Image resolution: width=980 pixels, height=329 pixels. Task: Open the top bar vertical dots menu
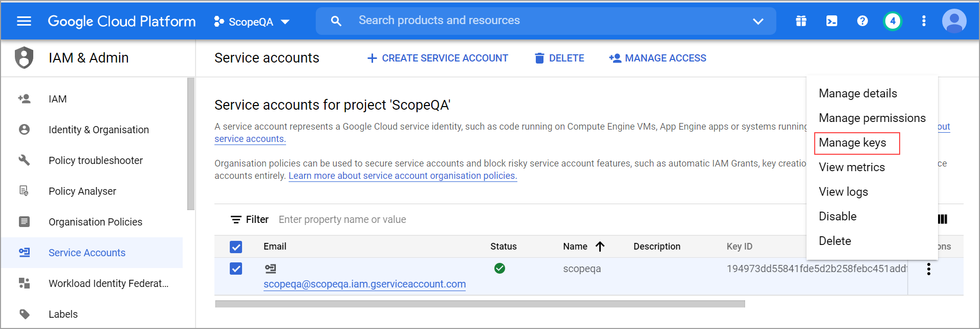[924, 21]
